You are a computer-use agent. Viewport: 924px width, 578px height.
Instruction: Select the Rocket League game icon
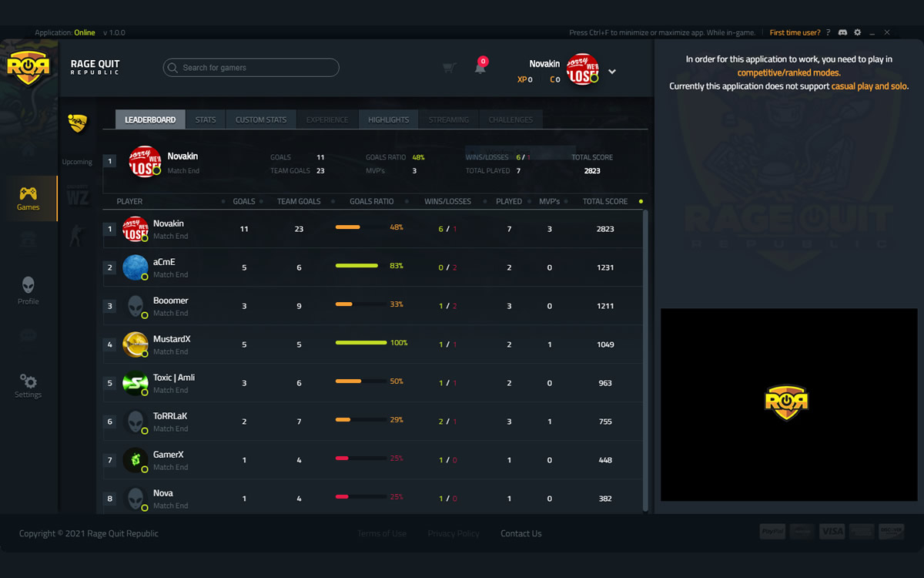click(76, 123)
